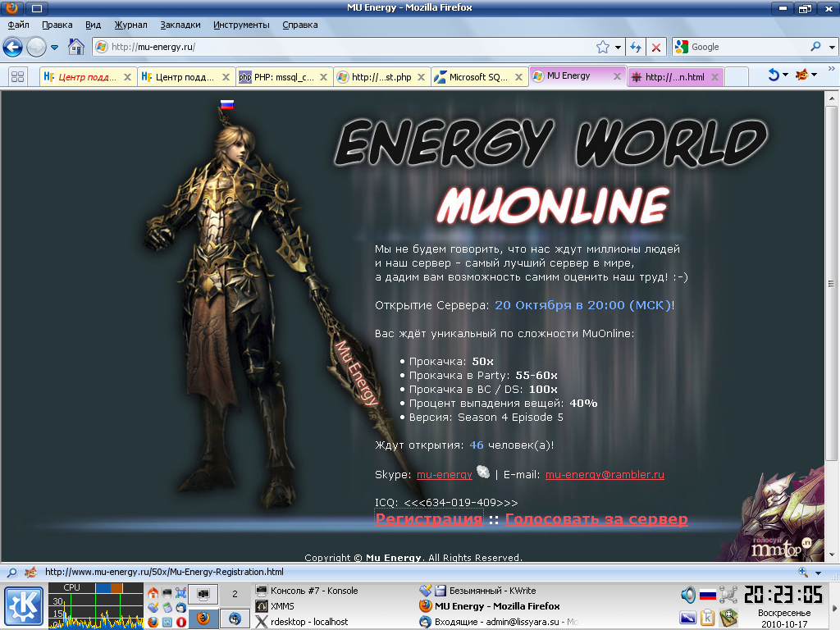This screenshot has width=840, height=630.
Task: Switch to Консоль #7 - Konsole window
Action: [x=307, y=591]
